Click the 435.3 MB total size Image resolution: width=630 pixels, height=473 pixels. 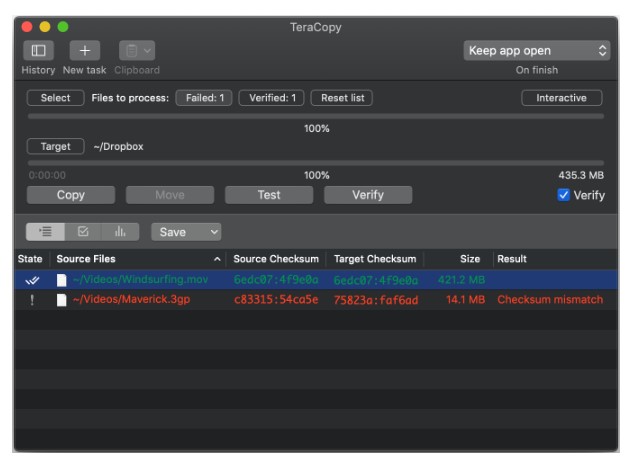581,175
